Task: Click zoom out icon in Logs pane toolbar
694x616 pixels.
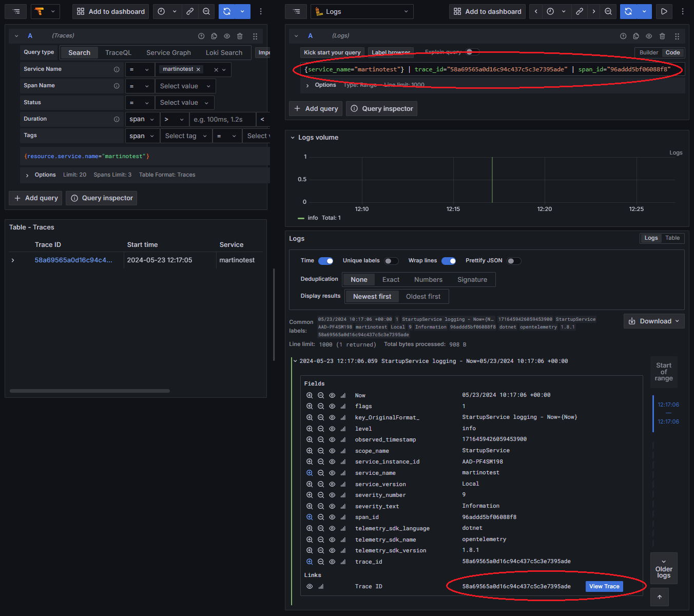Action: point(608,11)
